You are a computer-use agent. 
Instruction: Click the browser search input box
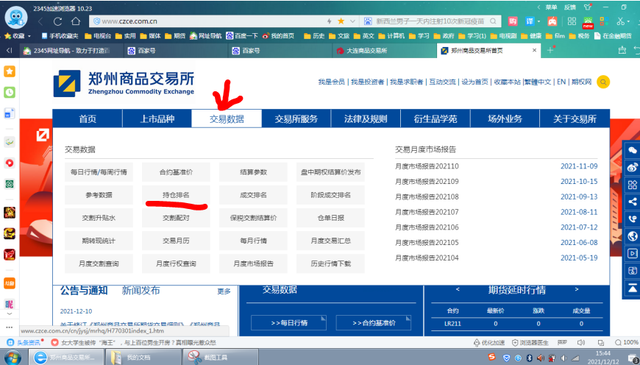[x=430, y=21]
